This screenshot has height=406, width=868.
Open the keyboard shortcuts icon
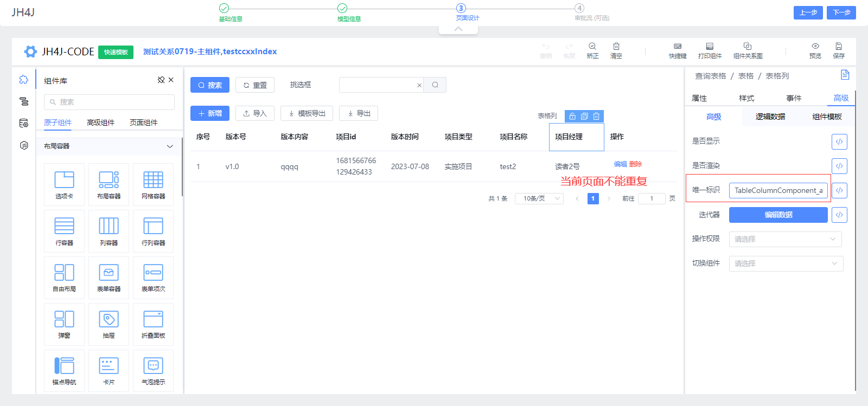click(x=678, y=47)
